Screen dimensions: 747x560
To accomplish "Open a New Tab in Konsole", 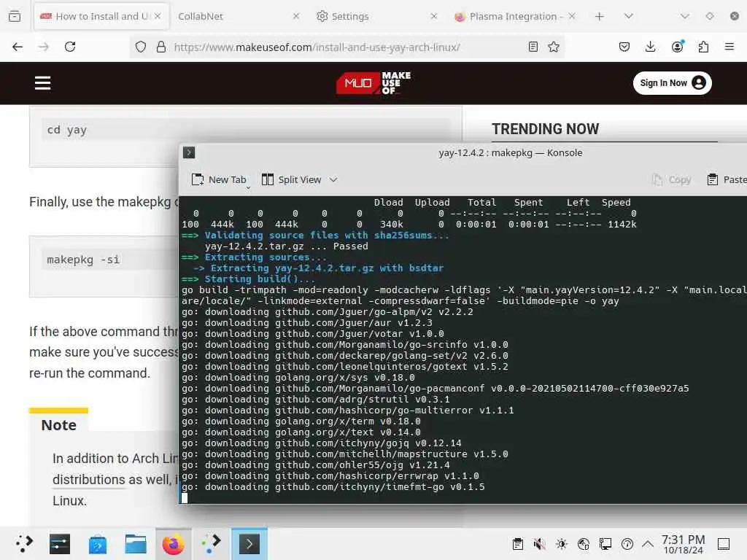I will (x=219, y=179).
